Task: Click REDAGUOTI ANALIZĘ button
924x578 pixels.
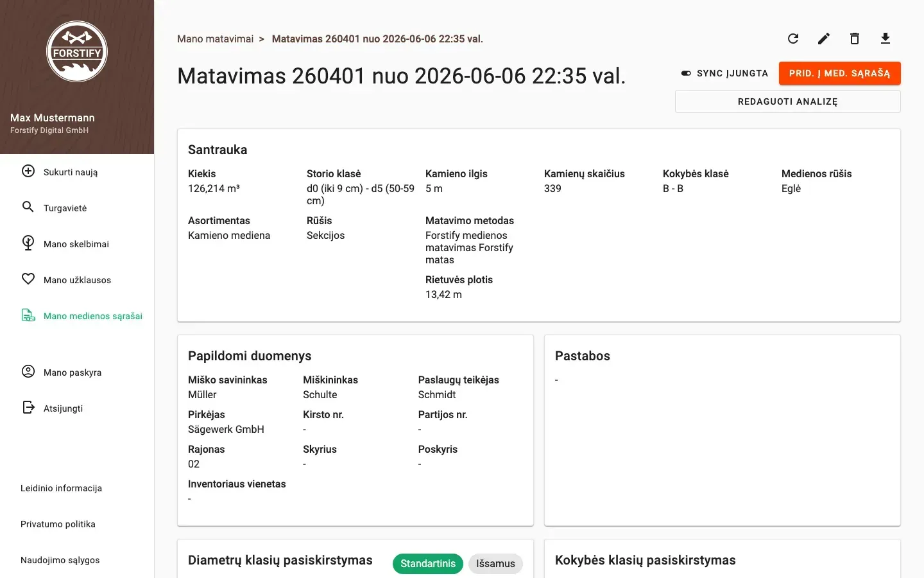Action: (x=788, y=101)
